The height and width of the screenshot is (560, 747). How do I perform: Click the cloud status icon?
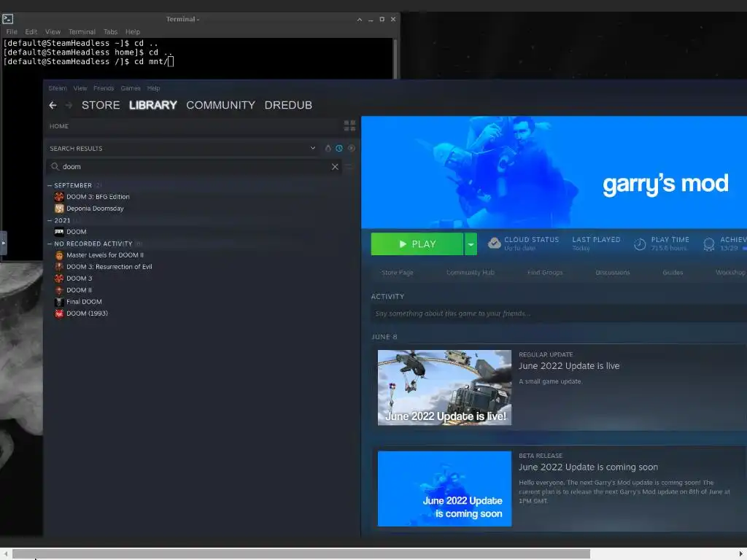pyautogui.click(x=495, y=244)
